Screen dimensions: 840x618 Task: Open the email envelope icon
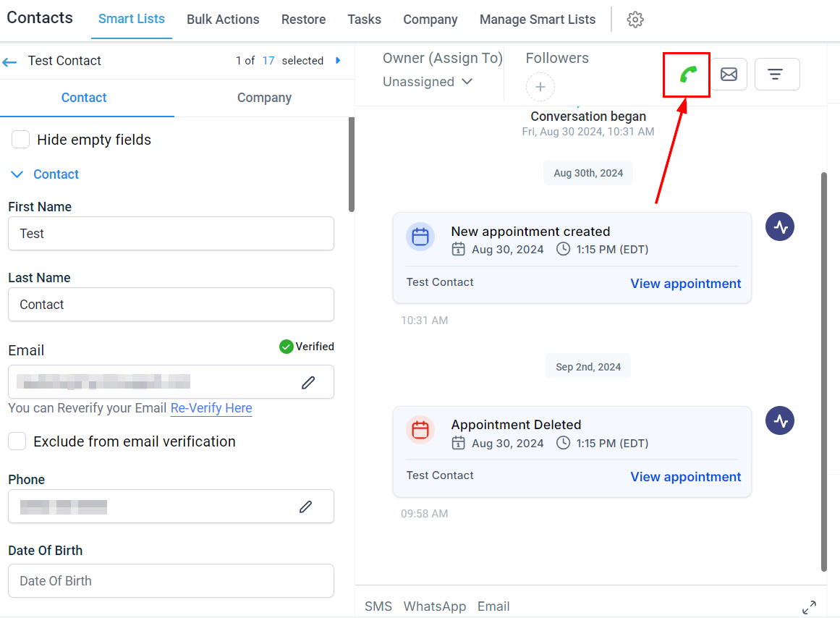[729, 74]
